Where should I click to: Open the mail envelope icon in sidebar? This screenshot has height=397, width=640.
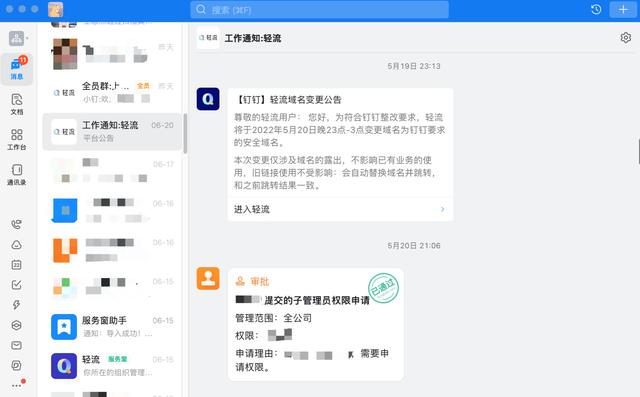tap(16, 346)
